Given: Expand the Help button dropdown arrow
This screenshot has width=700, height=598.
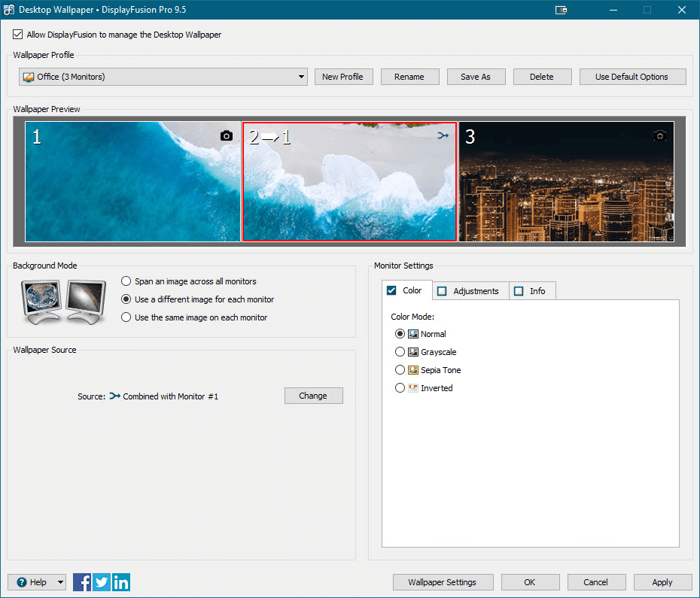Looking at the screenshot, I should [59, 581].
